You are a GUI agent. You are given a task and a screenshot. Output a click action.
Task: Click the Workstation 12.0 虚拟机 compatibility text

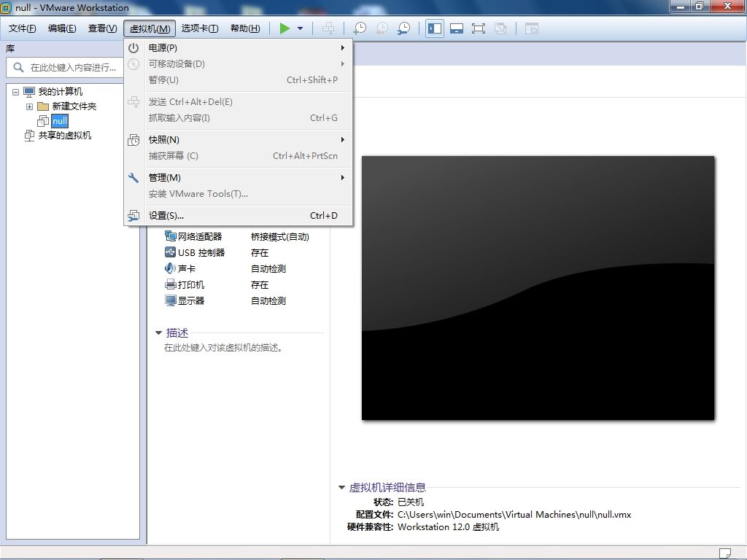point(449,527)
